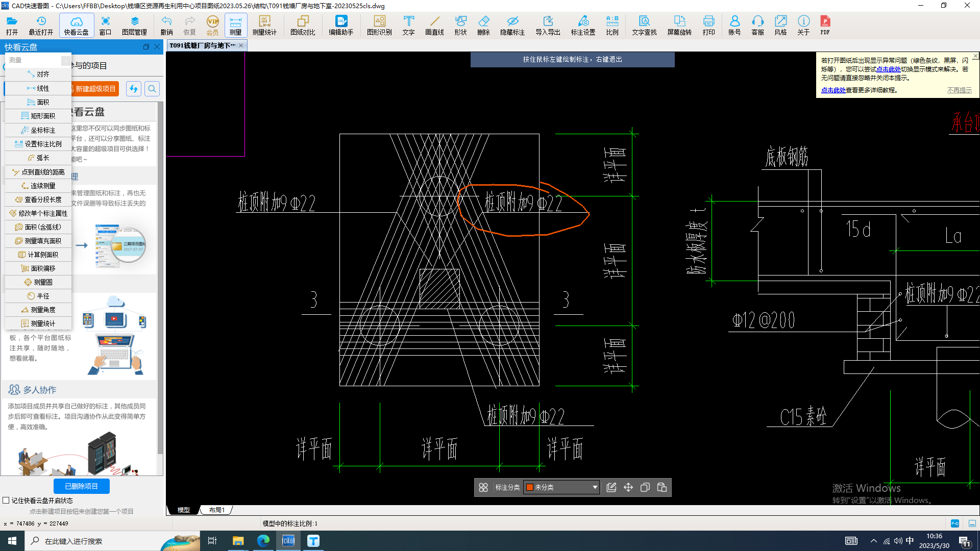Viewport: 980px width, 551px height.
Task: Click the grid icon beside 标注分类
Action: pyautogui.click(x=483, y=487)
